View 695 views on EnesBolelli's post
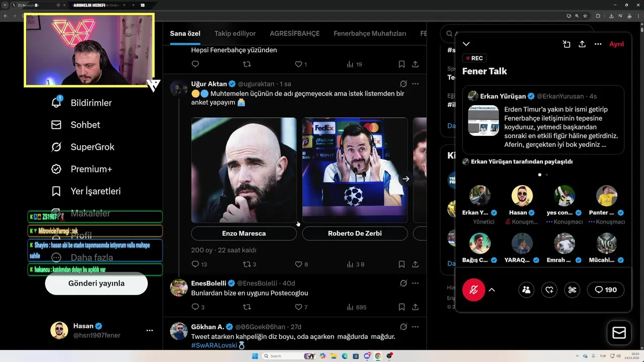 pos(357,307)
